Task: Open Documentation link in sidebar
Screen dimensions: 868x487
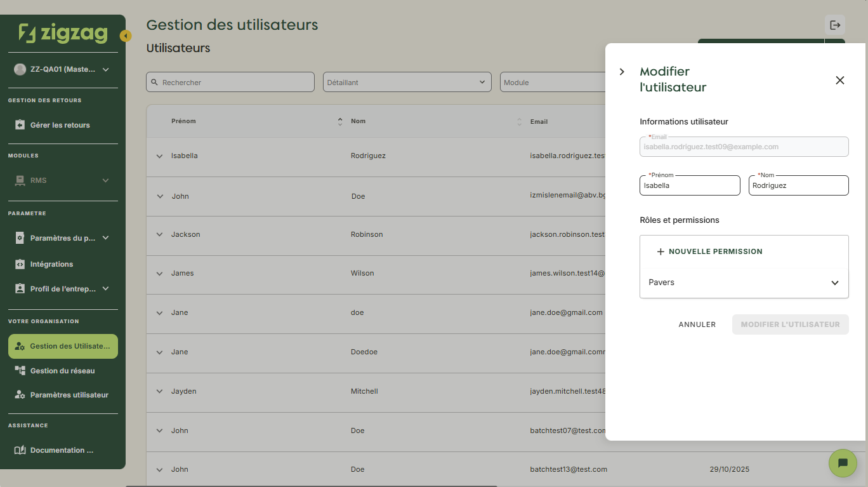Action: click(x=63, y=450)
